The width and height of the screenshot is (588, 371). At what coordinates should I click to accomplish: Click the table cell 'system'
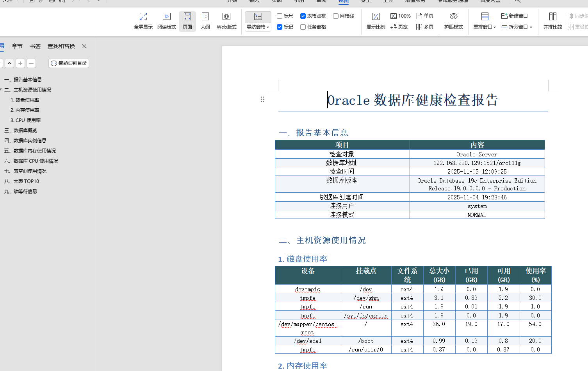click(477, 206)
